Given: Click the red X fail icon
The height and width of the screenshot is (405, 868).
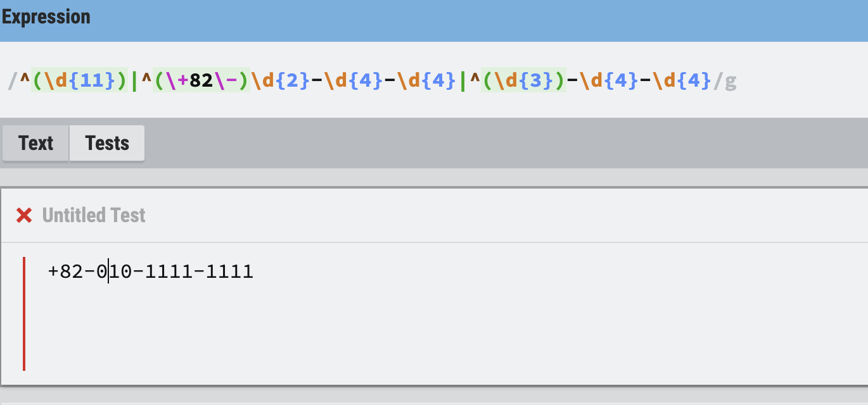Looking at the screenshot, I should pos(24,216).
